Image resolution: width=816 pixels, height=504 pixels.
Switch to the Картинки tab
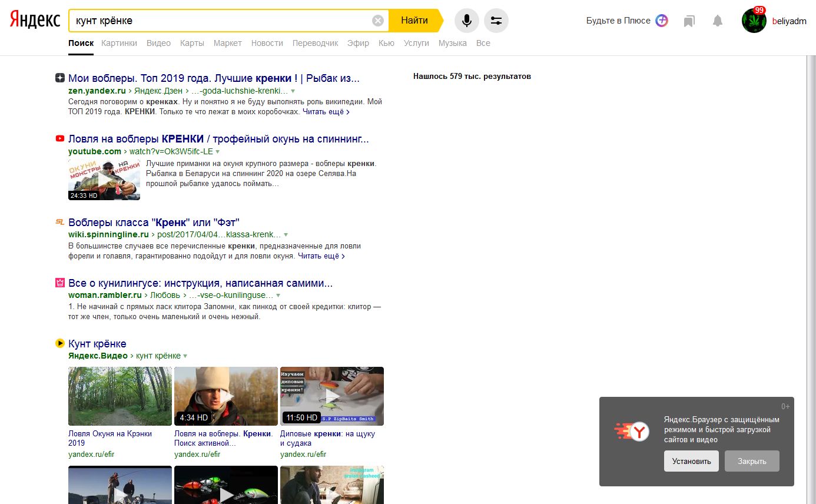[x=119, y=43]
